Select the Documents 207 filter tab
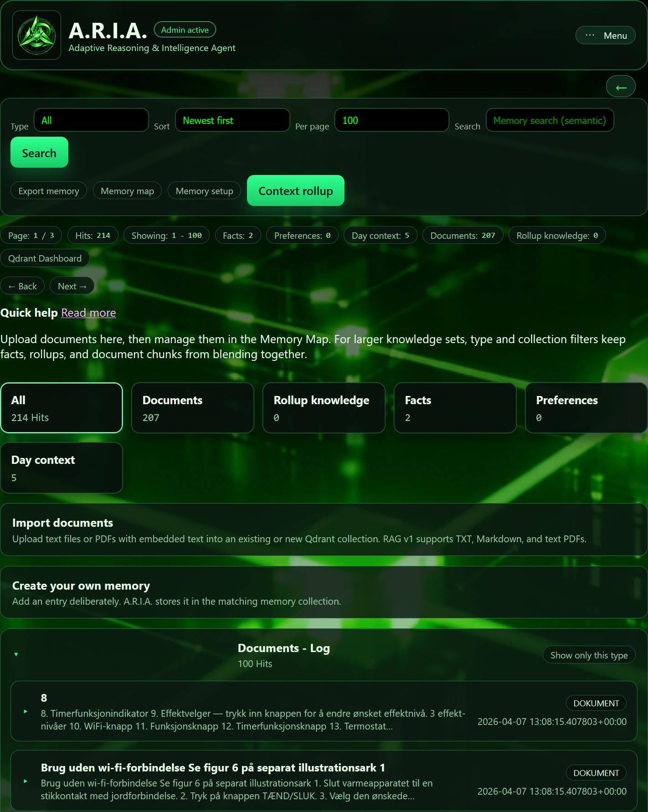This screenshot has width=648, height=812. coord(192,408)
